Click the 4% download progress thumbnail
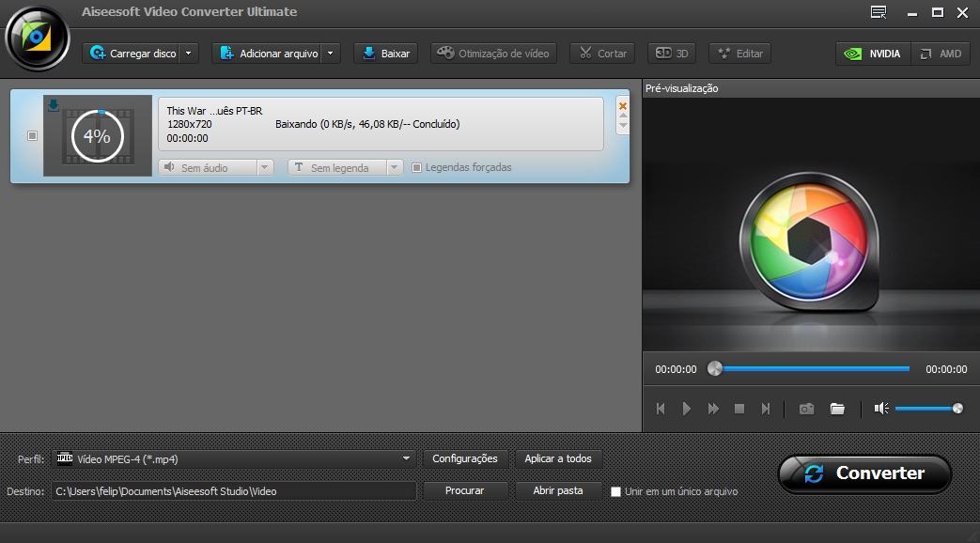The height and width of the screenshot is (543, 980). (x=98, y=135)
